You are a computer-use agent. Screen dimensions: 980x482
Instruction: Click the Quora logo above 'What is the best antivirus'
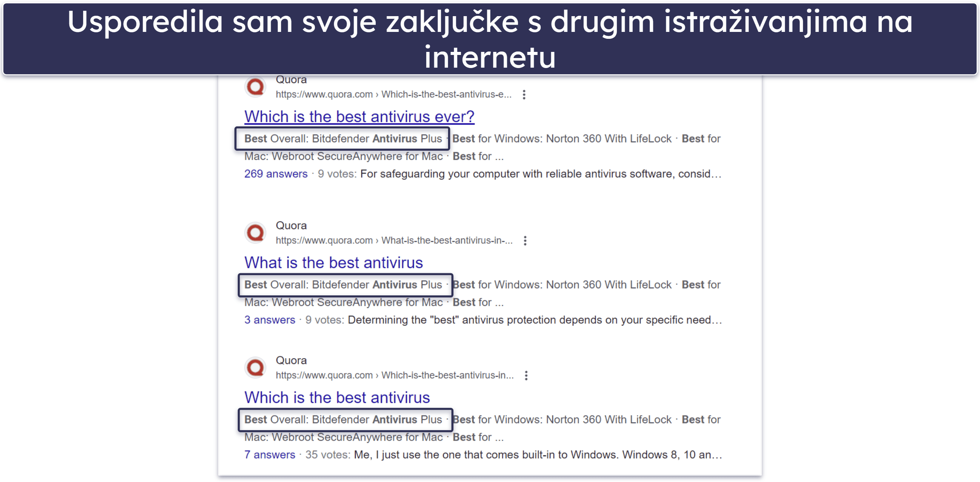pyautogui.click(x=256, y=233)
